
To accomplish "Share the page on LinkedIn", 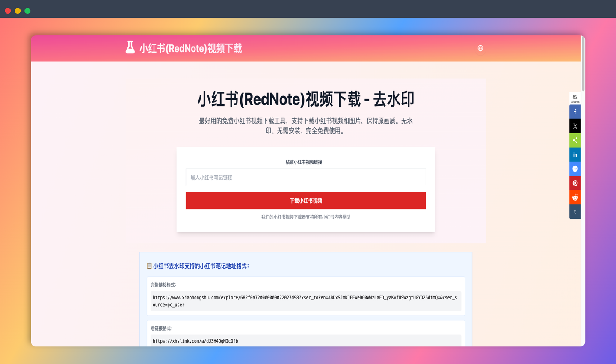I will coord(575,154).
